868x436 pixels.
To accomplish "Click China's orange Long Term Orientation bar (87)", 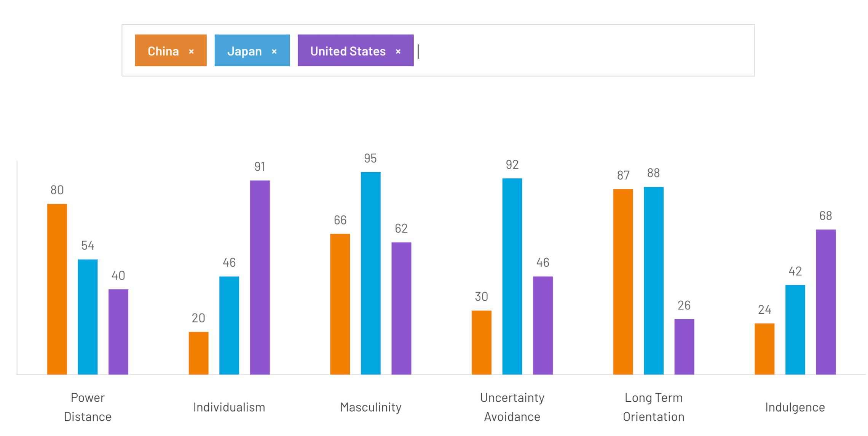I will point(623,281).
